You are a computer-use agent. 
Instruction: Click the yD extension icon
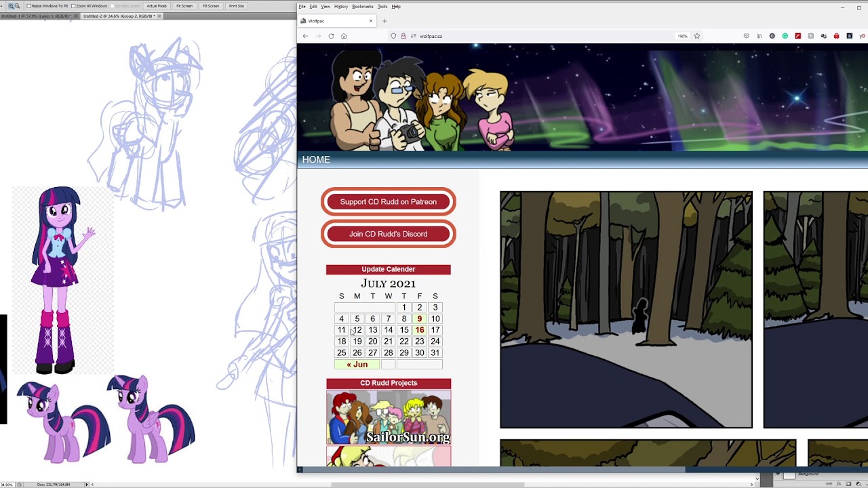coord(863,36)
